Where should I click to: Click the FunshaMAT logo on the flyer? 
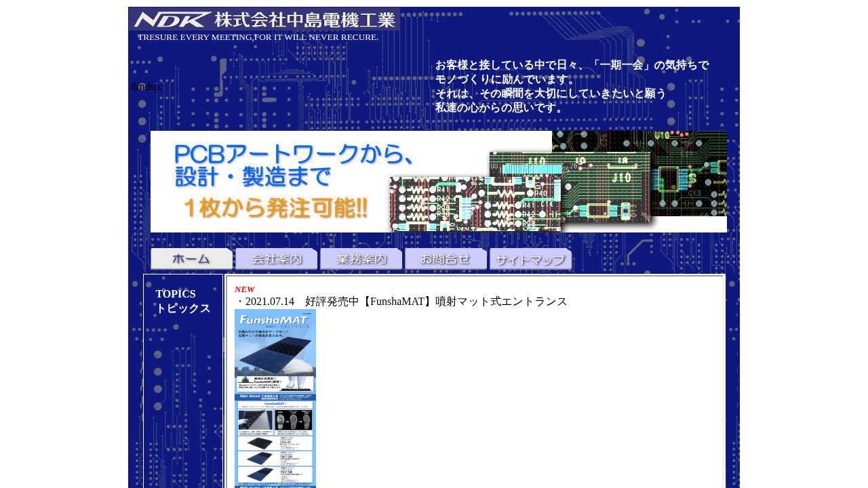coord(275,319)
